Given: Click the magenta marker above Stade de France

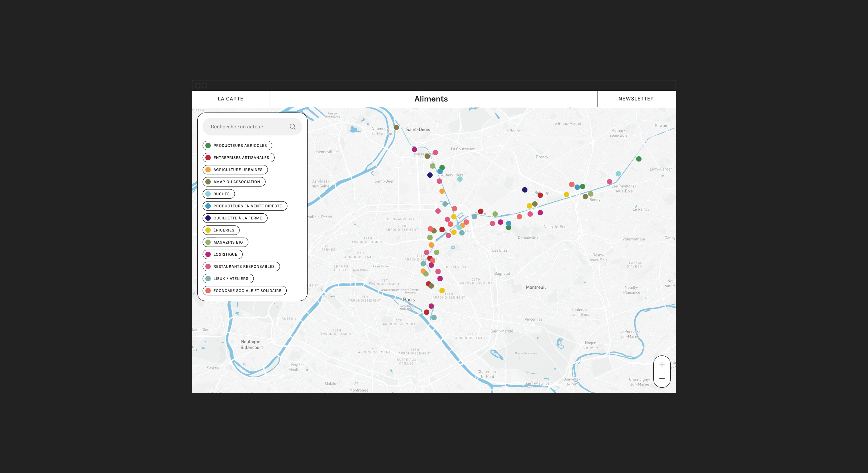Looking at the screenshot, I should click(415, 149).
